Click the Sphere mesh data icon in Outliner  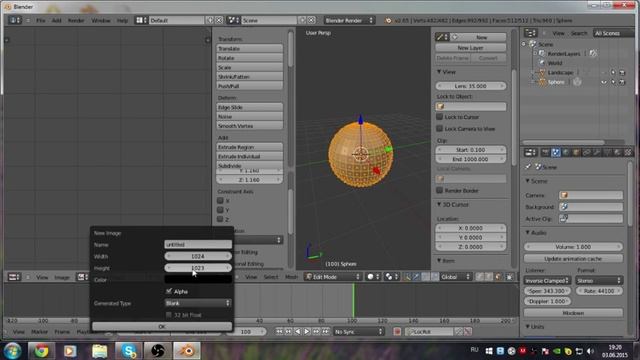pyautogui.click(x=577, y=82)
